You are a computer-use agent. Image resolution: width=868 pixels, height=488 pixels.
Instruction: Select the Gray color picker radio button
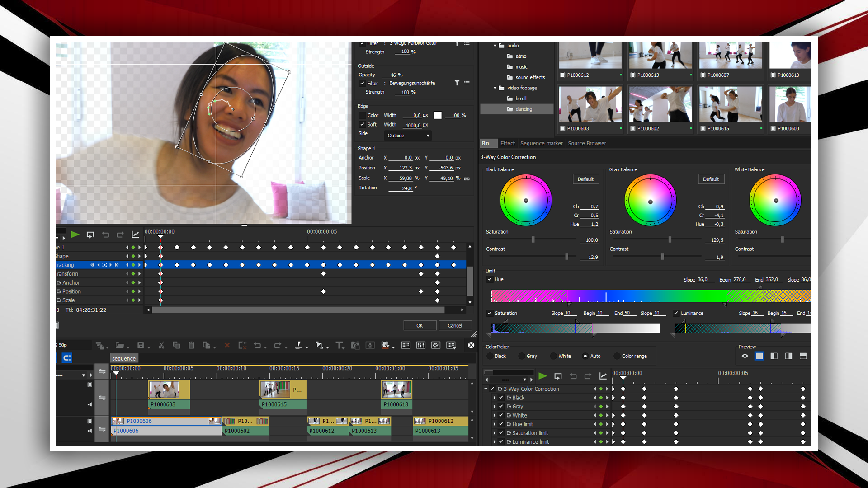[x=522, y=356]
